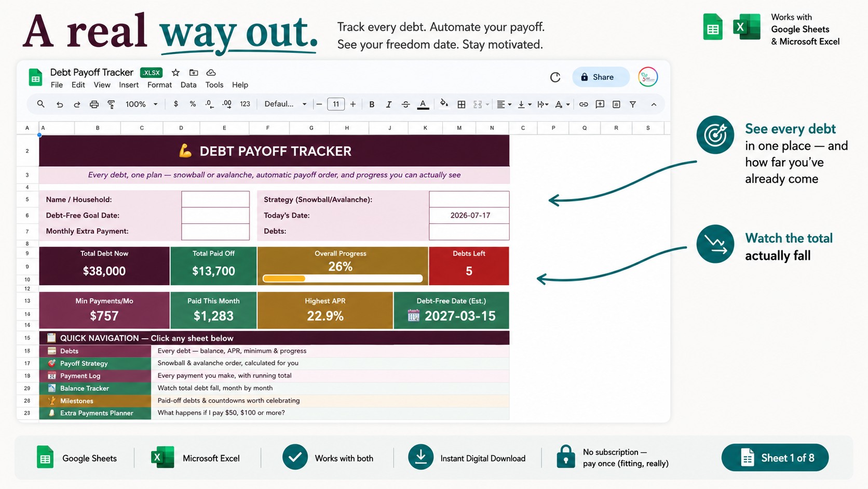The height and width of the screenshot is (489, 868).
Task: Print the spreadsheet
Action: pyautogui.click(x=94, y=104)
